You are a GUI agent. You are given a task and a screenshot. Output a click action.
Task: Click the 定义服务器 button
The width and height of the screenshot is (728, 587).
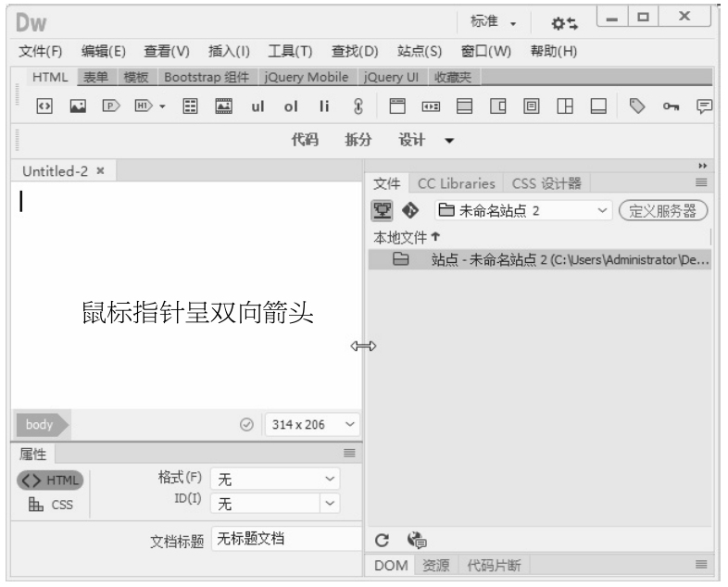point(662,210)
